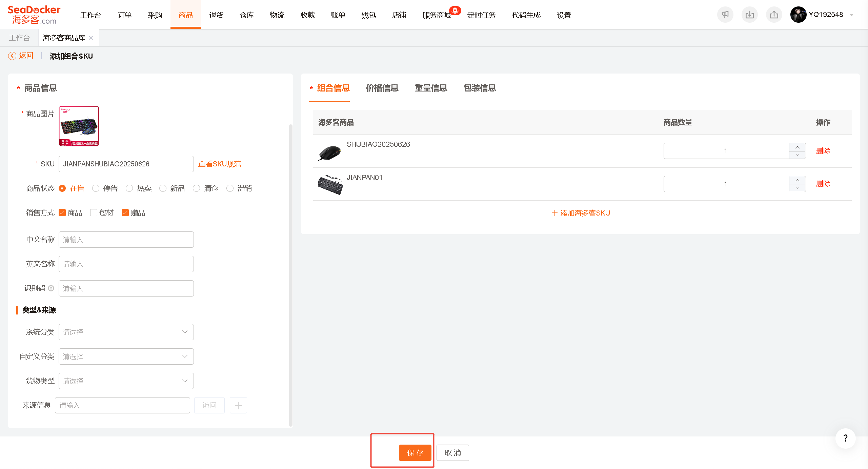
Task: Click the upload export icon in header
Action: point(774,15)
